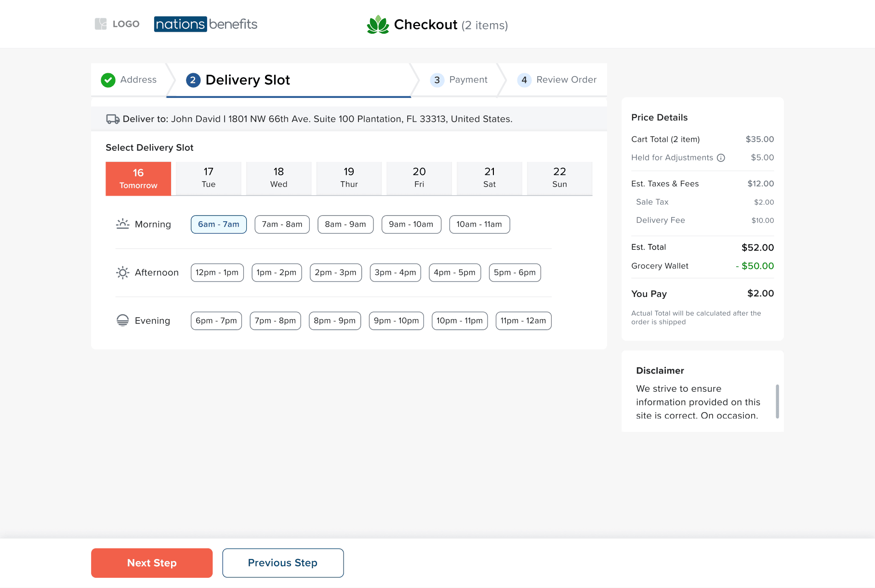The image size is (875, 588).
Task: Click the green checkmark on the Address step
Action: (108, 80)
